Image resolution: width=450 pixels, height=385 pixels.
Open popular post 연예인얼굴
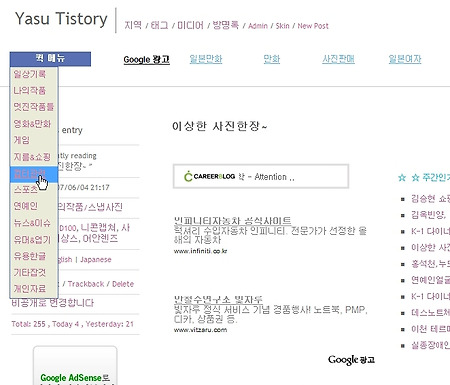(430, 280)
